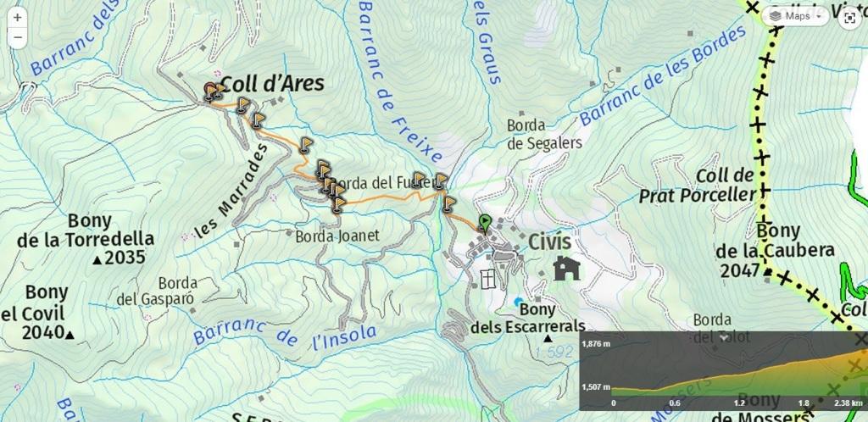Viewport: 868px width, 422px height.
Task: Collapse the elevation profile with the chevron
Action: pos(724,337)
